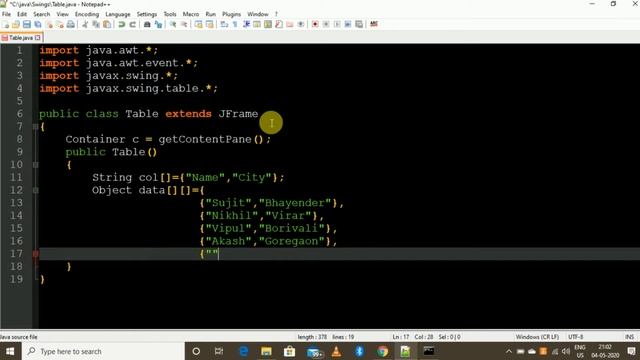Click the ABC spell check toolbar icon

(x=373, y=24)
